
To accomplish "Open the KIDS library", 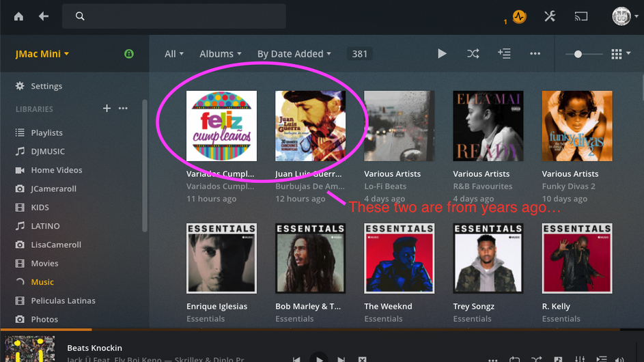I will coord(40,208).
